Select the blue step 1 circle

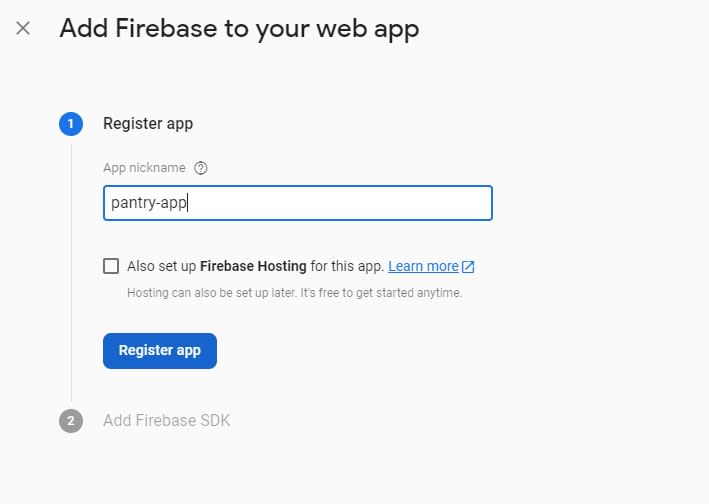(x=71, y=124)
